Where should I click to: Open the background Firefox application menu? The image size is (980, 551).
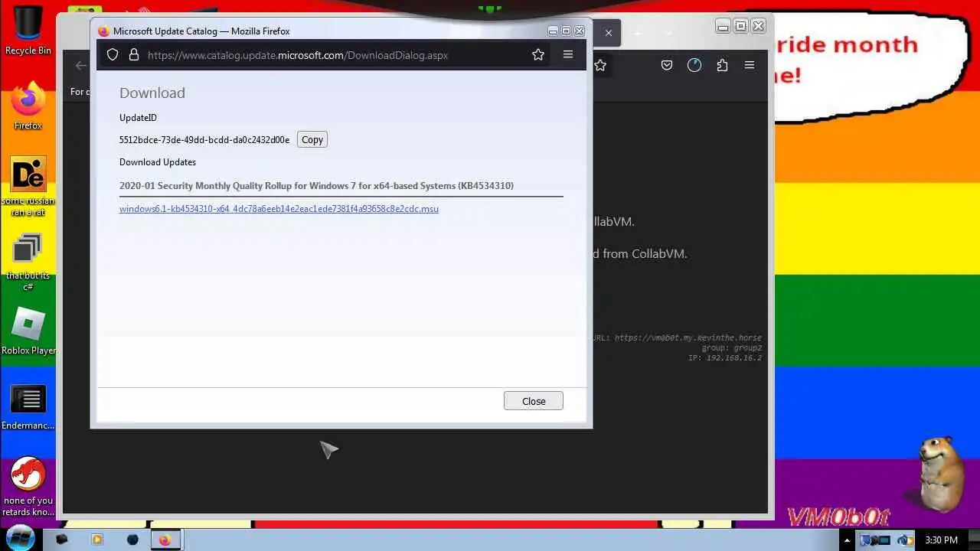coord(750,66)
